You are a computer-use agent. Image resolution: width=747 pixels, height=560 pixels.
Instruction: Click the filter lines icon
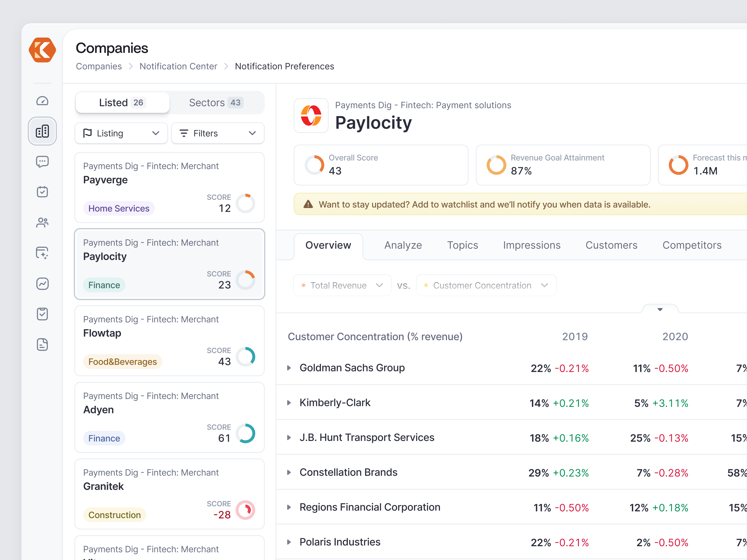coord(184,133)
